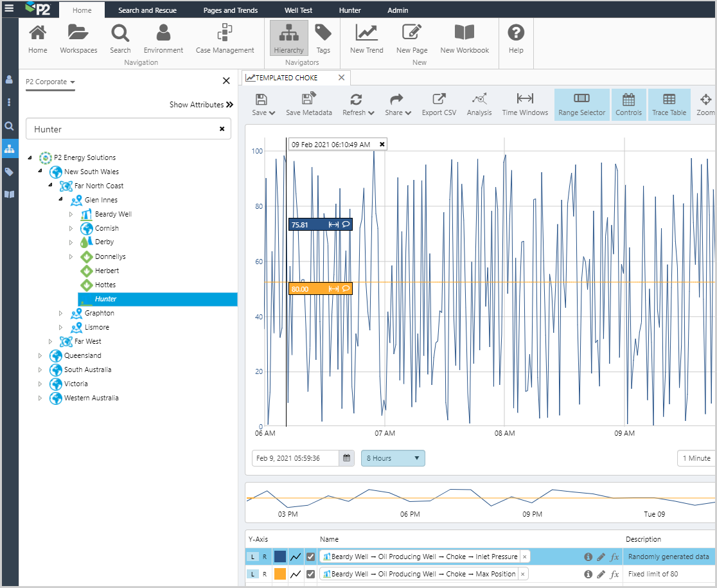This screenshot has height=588, width=717.
Task: Click the Save Metadata button
Action: [309, 105]
